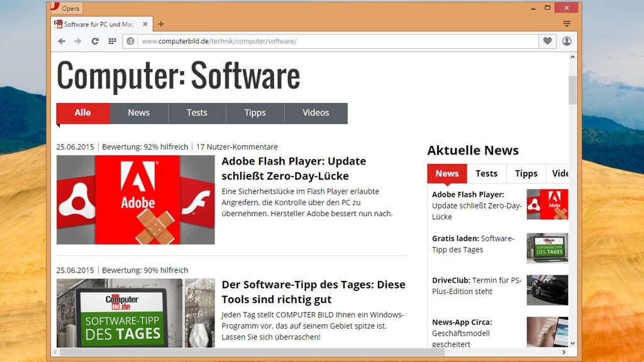The height and width of the screenshot is (362, 644).
Task: Click the Software-Tipp article summary text
Action: [313, 326]
